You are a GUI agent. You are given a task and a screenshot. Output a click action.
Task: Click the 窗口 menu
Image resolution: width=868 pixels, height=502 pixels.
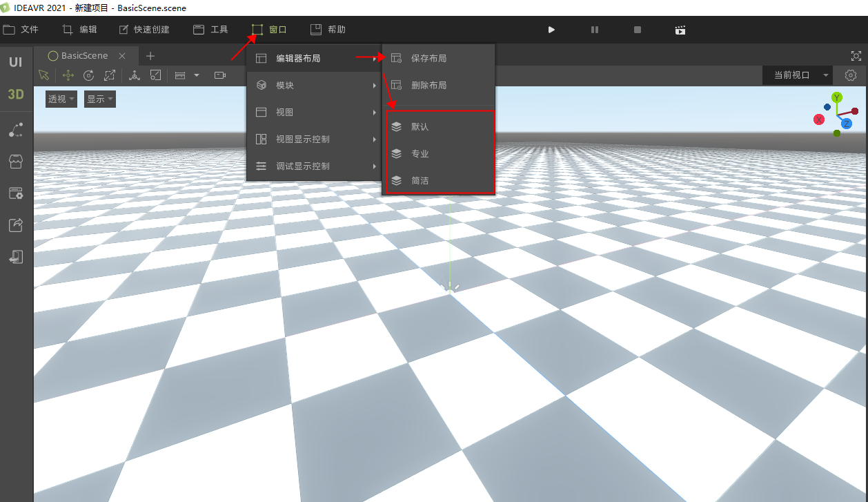tap(269, 30)
